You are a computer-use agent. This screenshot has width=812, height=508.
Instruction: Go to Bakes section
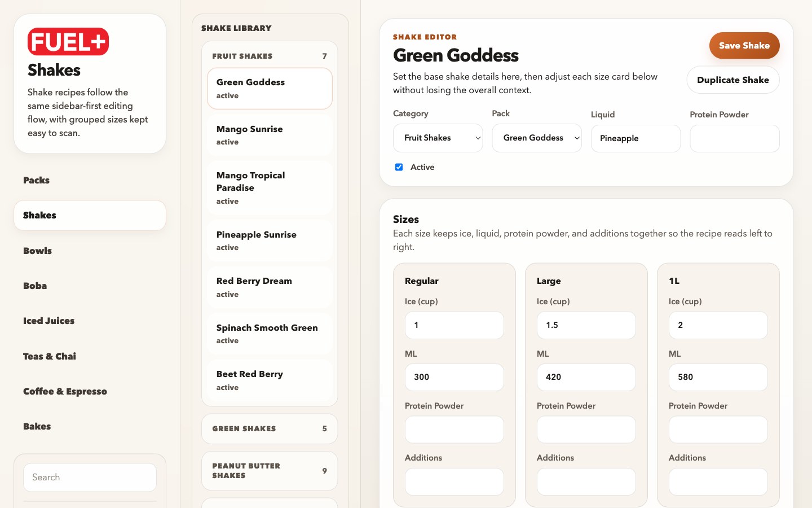pyautogui.click(x=90, y=426)
